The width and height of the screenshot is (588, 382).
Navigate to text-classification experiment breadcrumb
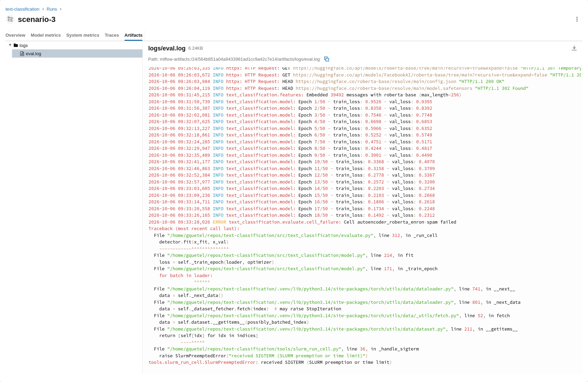tap(22, 9)
